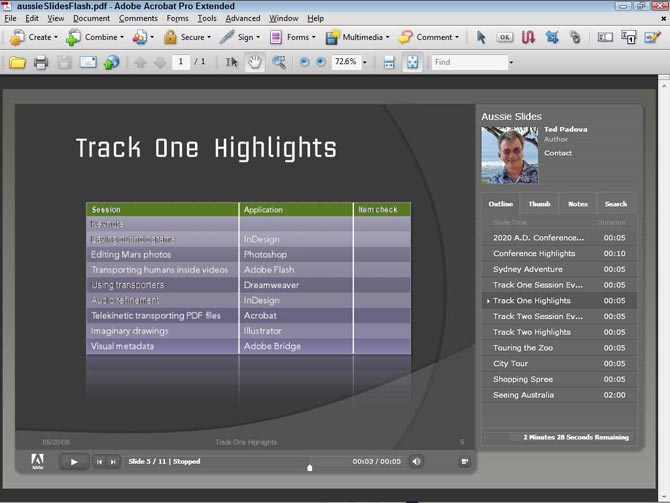Click Ted Padova author photo
The width and height of the screenshot is (670, 503).
(509, 155)
